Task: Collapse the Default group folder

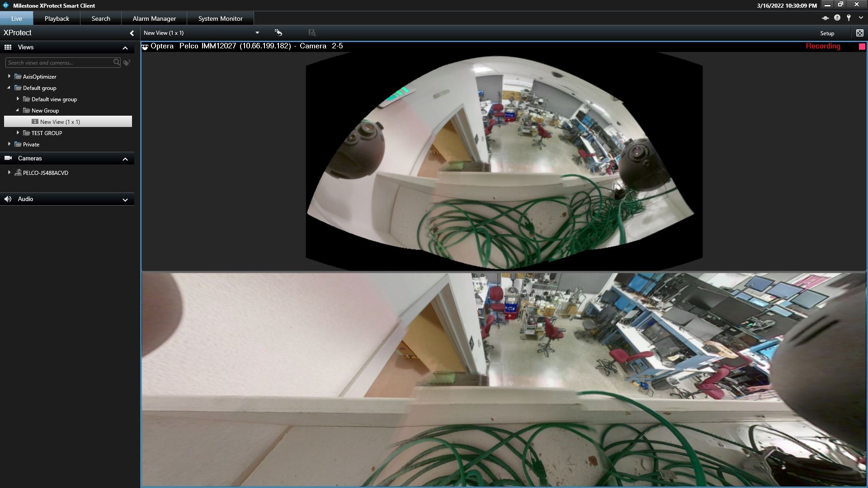Action: [x=9, y=88]
